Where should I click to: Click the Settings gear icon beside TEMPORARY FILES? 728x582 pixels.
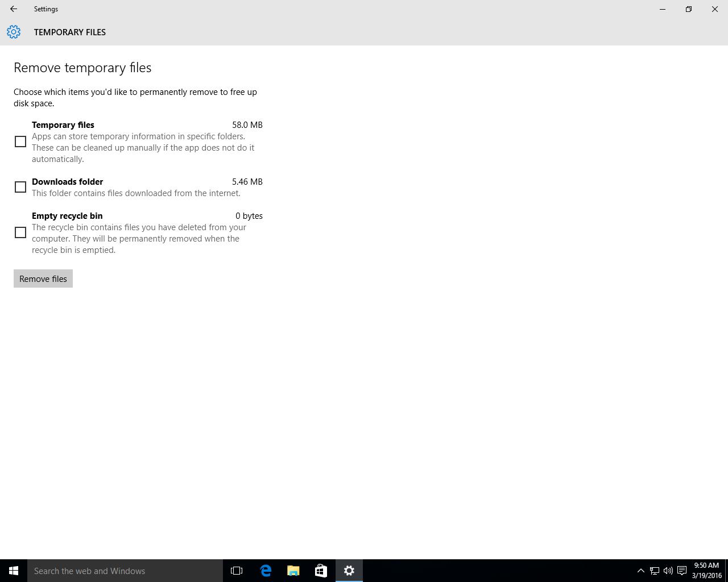pos(14,32)
